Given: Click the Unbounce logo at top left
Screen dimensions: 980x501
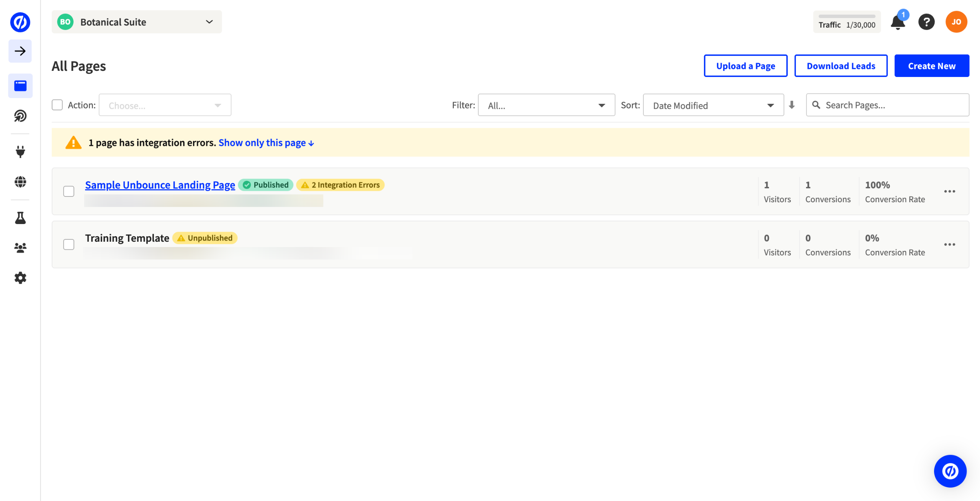Looking at the screenshot, I should click(x=20, y=22).
